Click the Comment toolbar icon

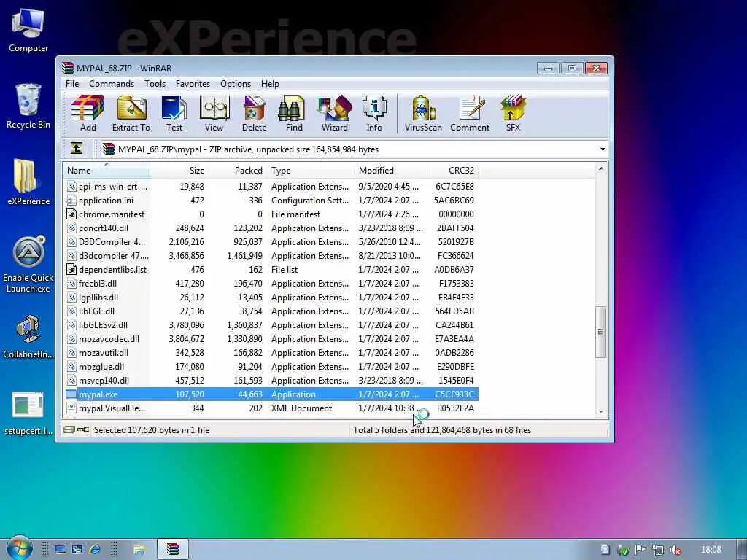click(x=470, y=113)
